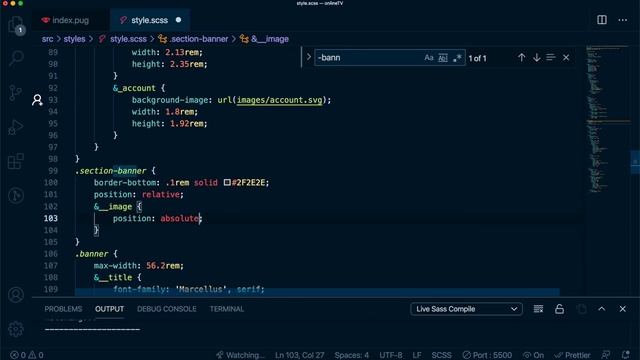This screenshot has width=640, height=360.
Task: Click the src breadcrumb
Action: (47, 39)
